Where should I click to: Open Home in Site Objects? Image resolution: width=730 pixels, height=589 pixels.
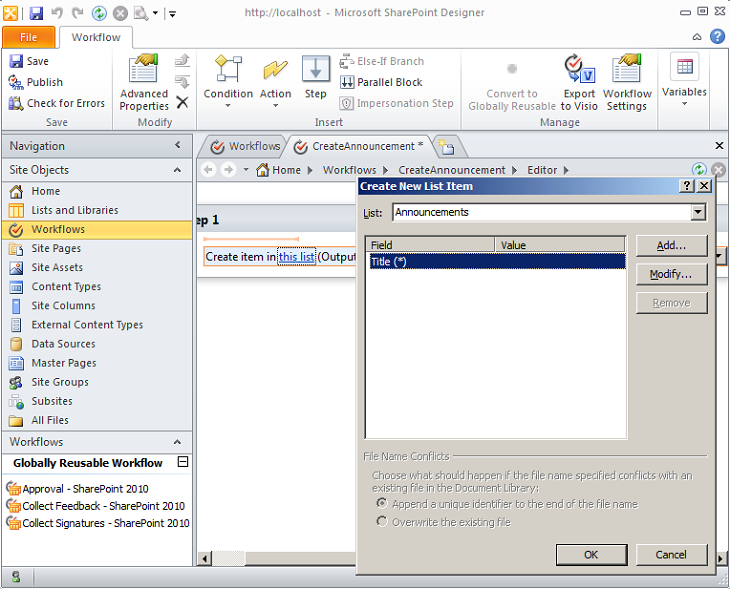(97, 191)
